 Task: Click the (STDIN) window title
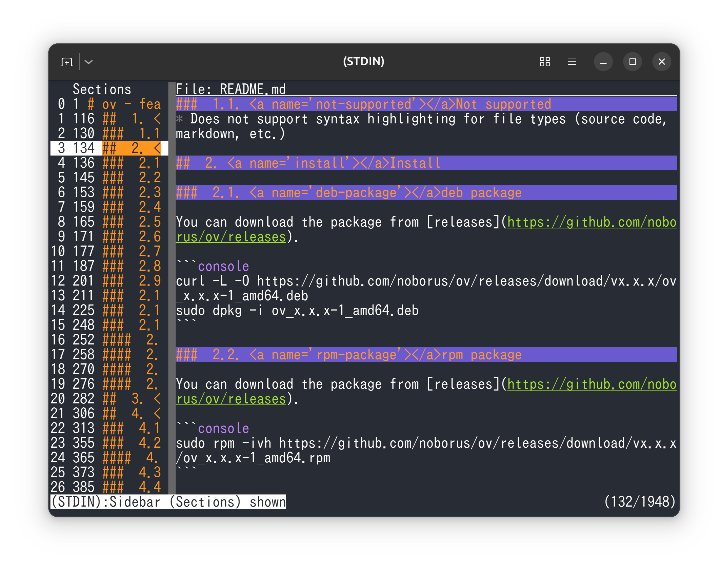[x=364, y=62]
